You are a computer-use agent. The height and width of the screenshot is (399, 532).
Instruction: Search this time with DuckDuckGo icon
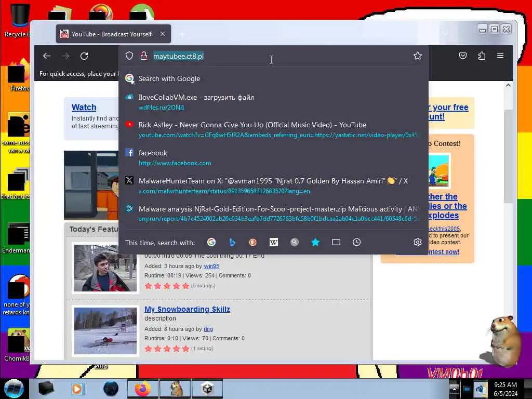tap(253, 242)
